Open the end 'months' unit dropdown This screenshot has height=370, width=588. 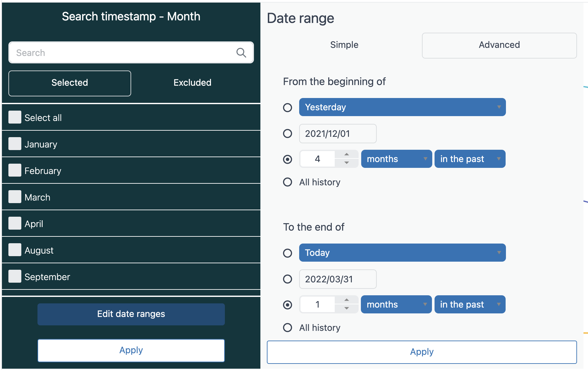[396, 304]
